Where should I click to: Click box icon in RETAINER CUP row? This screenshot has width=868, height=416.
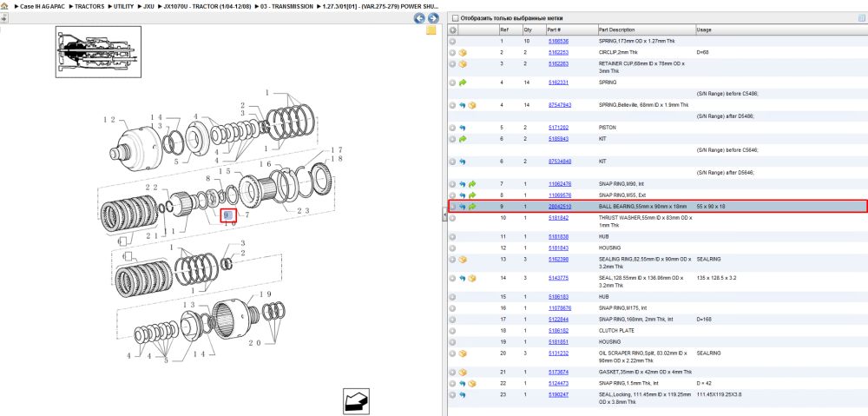pyautogui.click(x=463, y=63)
